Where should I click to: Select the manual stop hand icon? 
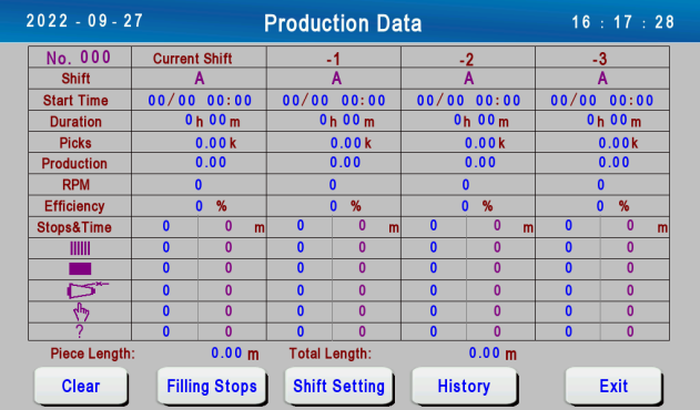pos(81,312)
